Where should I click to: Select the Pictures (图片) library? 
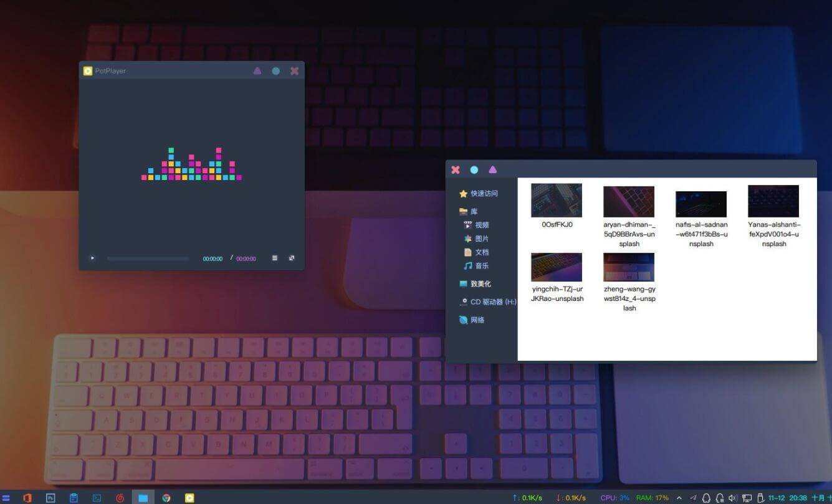[x=481, y=239]
